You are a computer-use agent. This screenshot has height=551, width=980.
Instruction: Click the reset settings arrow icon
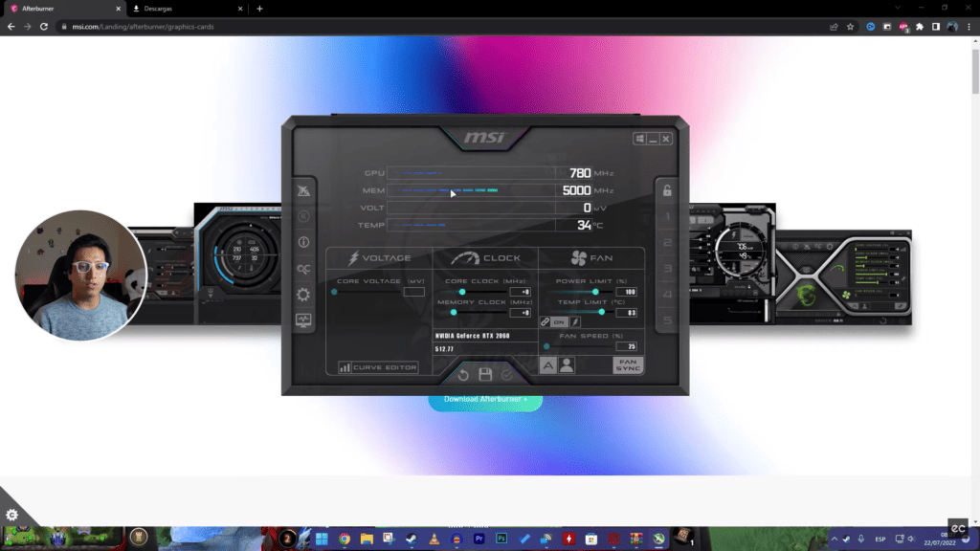463,375
